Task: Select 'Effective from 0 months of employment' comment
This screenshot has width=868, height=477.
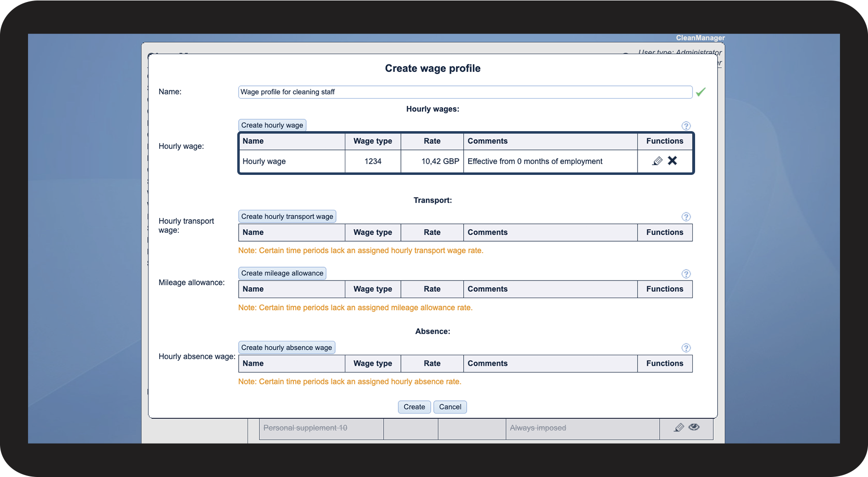Action: coord(535,161)
